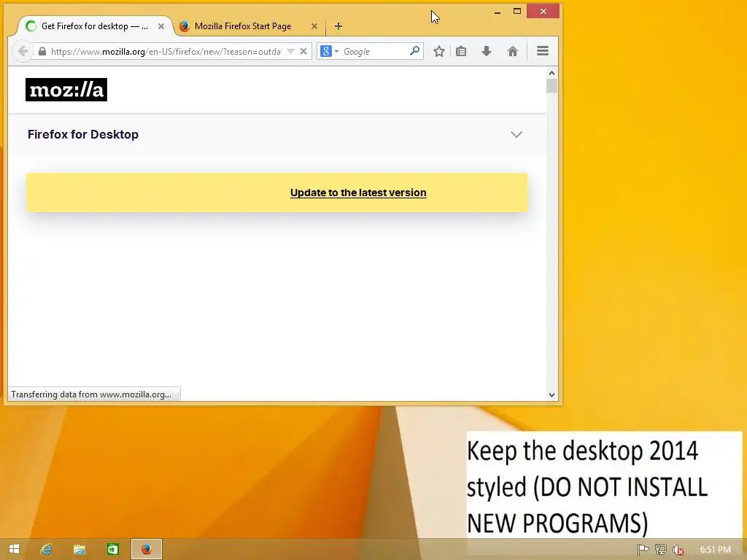Close the Firefox window
Image resolution: width=747 pixels, height=560 pixels.
[543, 12]
